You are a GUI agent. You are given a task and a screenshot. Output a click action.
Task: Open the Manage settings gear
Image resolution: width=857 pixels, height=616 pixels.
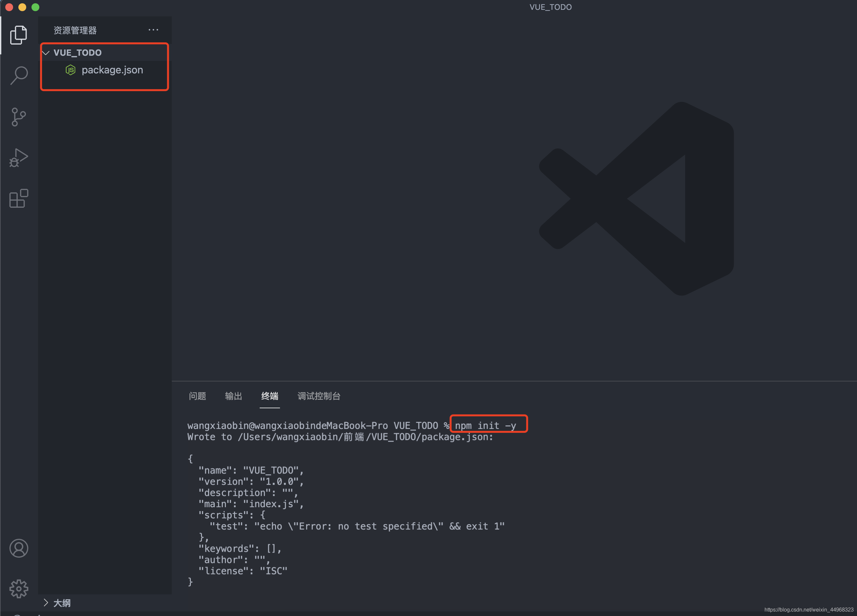click(18, 589)
